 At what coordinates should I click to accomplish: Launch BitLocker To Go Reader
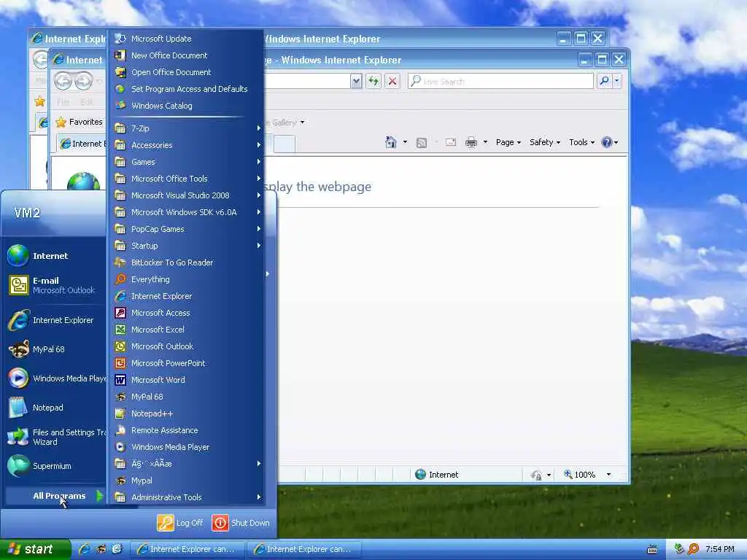click(186, 262)
